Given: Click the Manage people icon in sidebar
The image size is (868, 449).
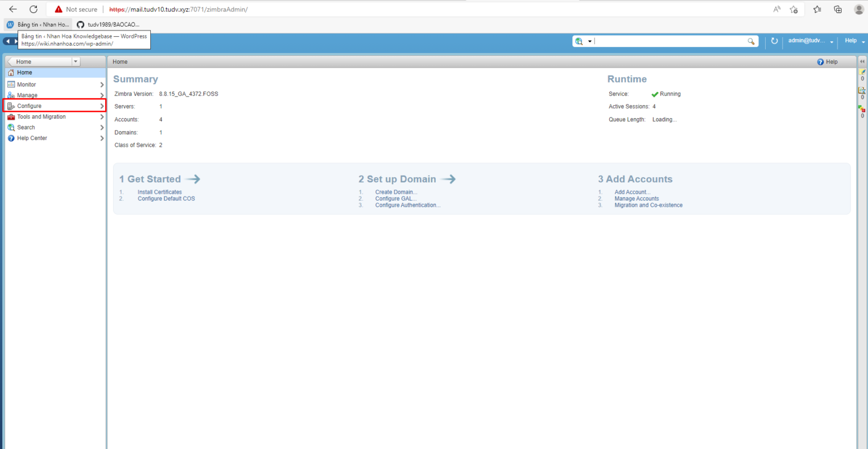Looking at the screenshot, I should click(x=11, y=95).
